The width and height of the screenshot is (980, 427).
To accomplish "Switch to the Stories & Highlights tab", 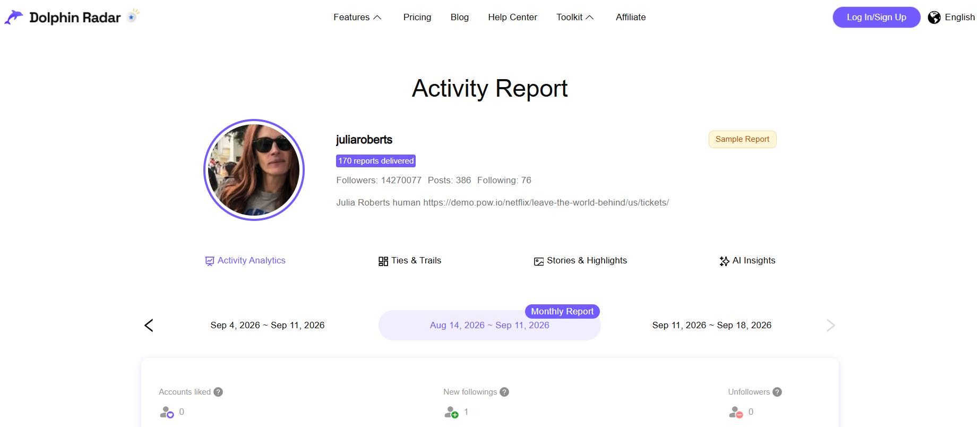I will [581, 261].
